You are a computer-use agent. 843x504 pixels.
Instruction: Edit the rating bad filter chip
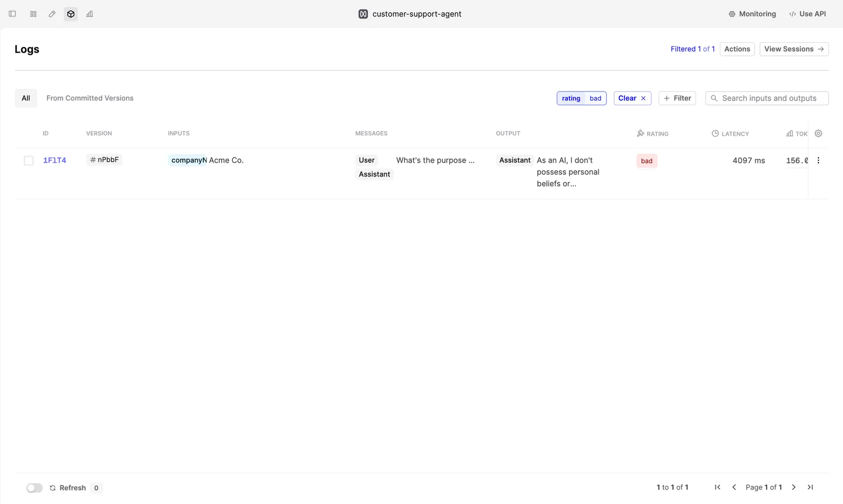pos(582,98)
